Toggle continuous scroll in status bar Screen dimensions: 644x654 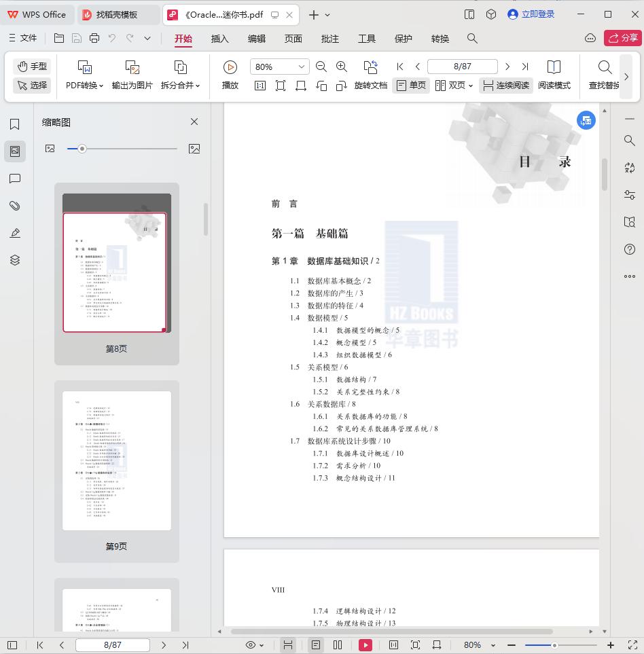[288, 644]
